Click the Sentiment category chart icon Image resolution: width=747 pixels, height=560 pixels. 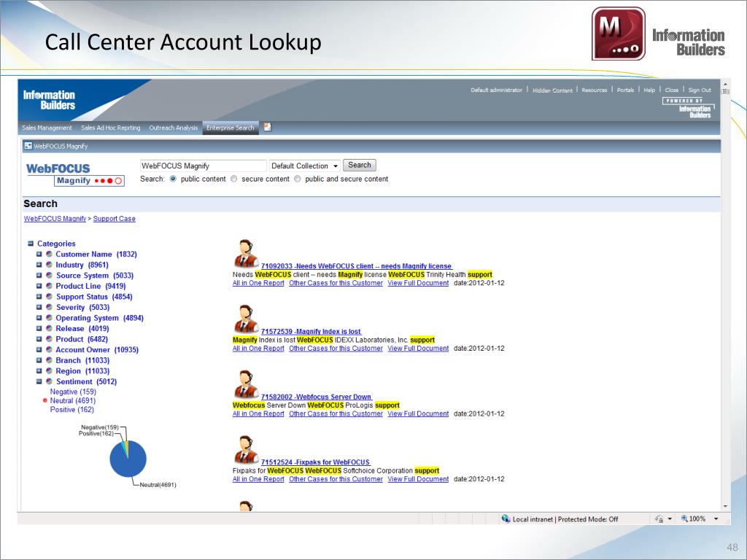[x=49, y=381]
